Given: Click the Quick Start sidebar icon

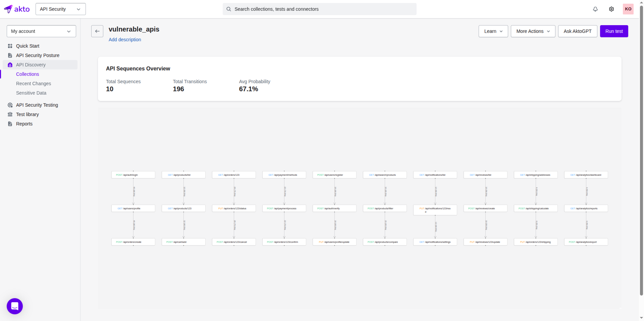Looking at the screenshot, I should (10, 46).
